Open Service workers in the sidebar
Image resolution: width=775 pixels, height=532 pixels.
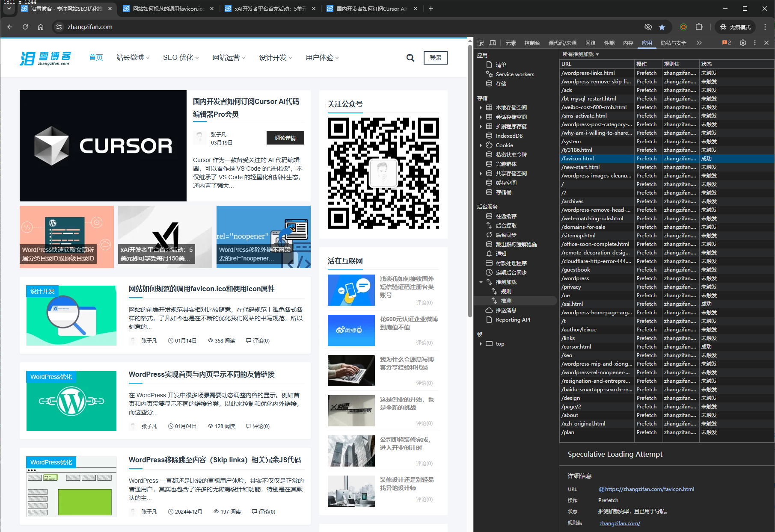click(515, 74)
